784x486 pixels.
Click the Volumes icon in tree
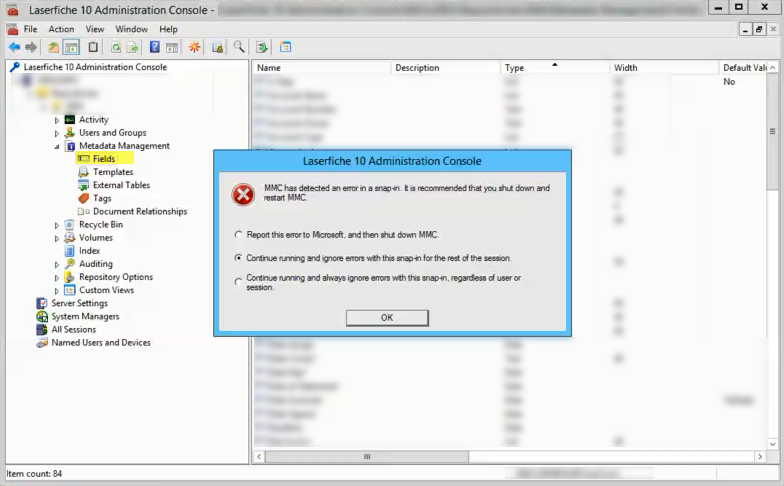[70, 238]
